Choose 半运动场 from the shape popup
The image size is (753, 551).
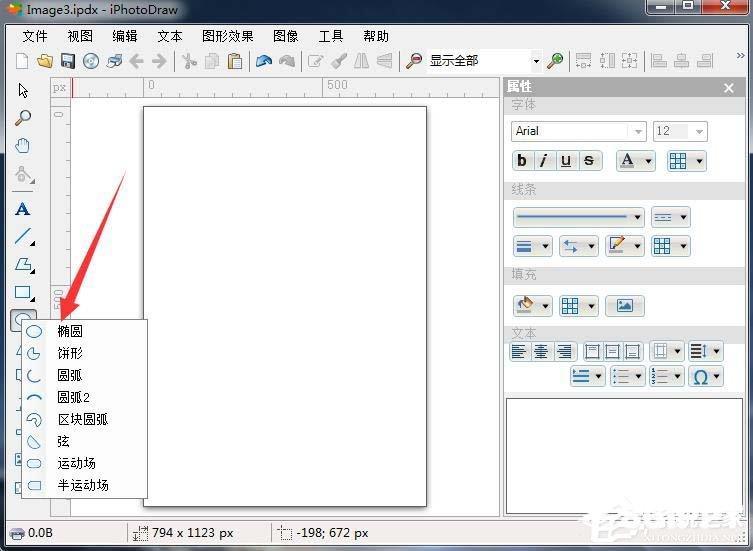click(x=85, y=485)
